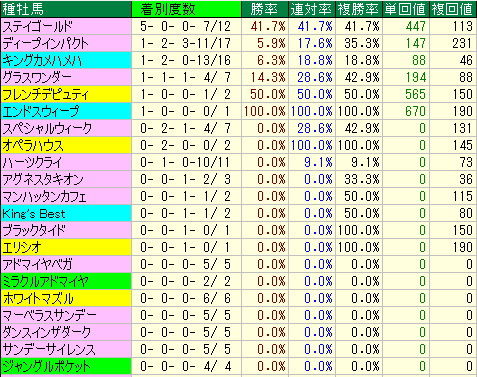Click マンハッタンカフェ 複回値 115

click(463, 196)
